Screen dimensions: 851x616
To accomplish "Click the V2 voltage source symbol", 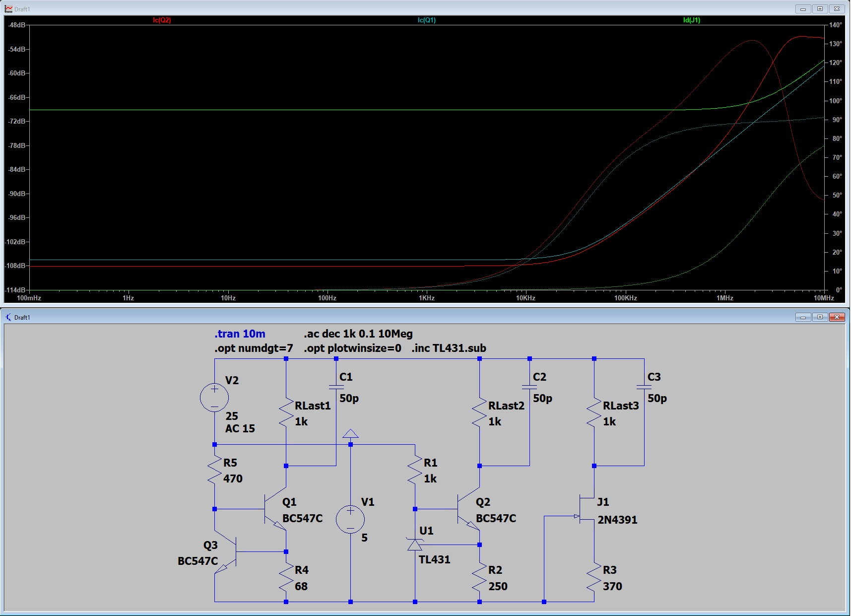I will [214, 397].
